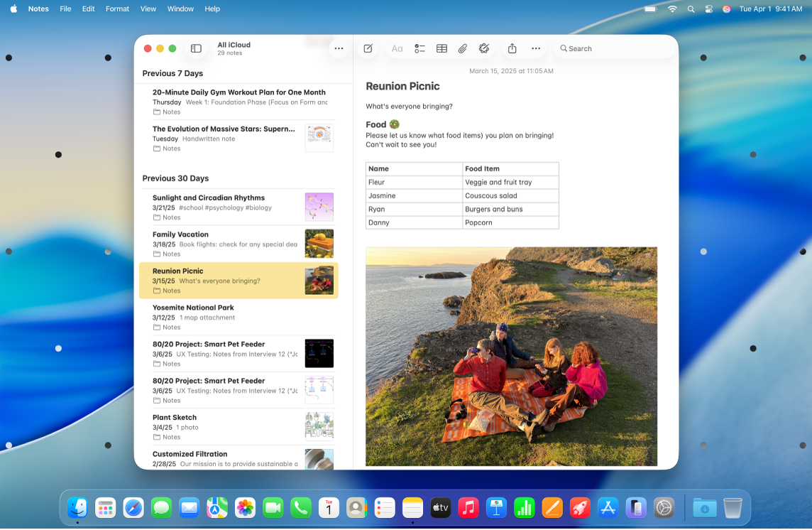Image resolution: width=812 pixels, height=530 pixels.
Task: Open the Share menu for this note
Action: click(x=512, y=48)
